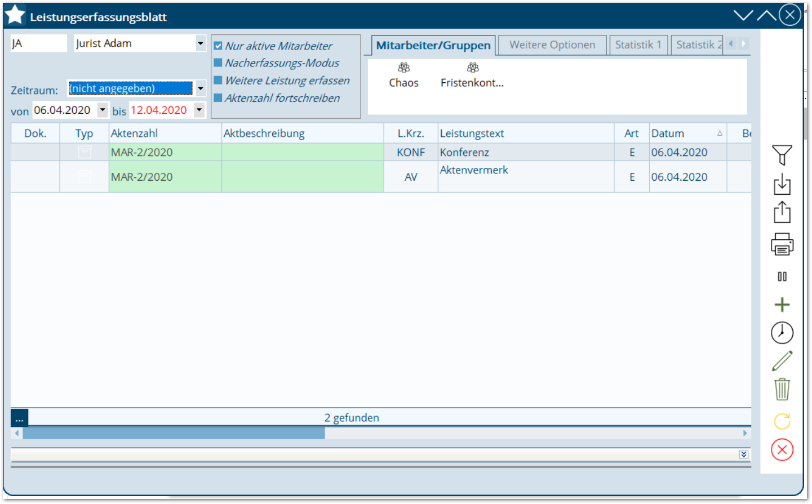The height and width of the screenshot is (504, 812).
Task: Switch to Weitere Optionen tab
Action: click(552, 45)
